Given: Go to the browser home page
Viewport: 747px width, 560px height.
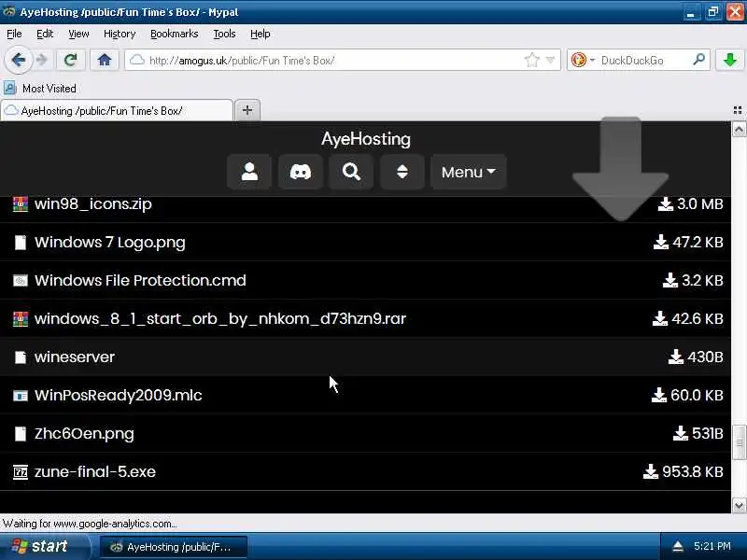Looking at the screenshot, I should pos(105,60).
